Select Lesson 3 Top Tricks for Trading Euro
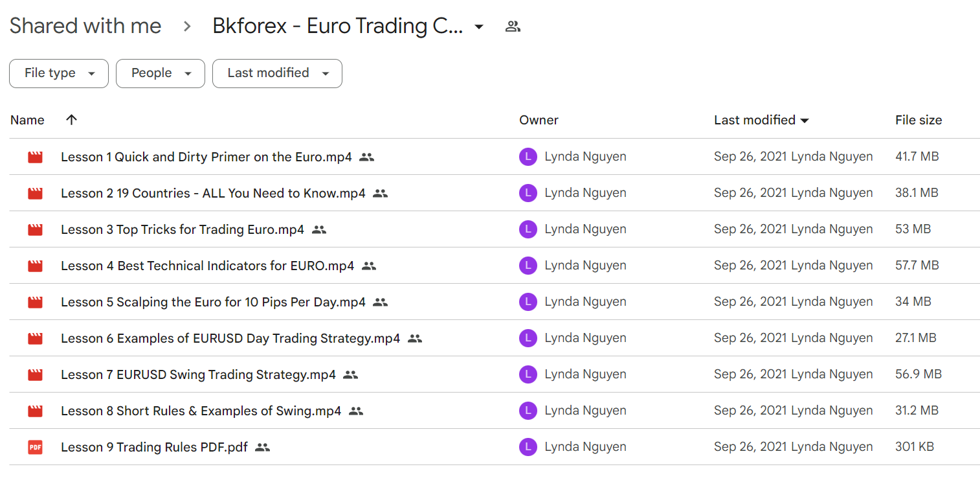 coord(183,229)
